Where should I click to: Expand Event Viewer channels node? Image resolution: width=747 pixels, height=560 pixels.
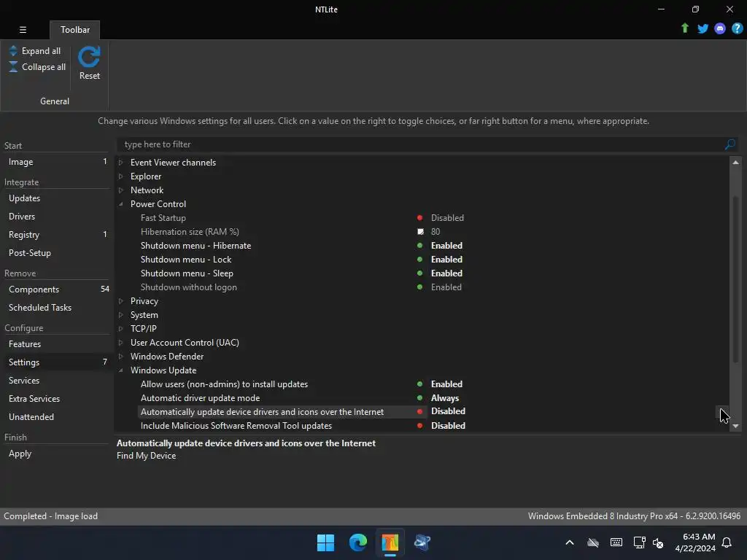121,163
